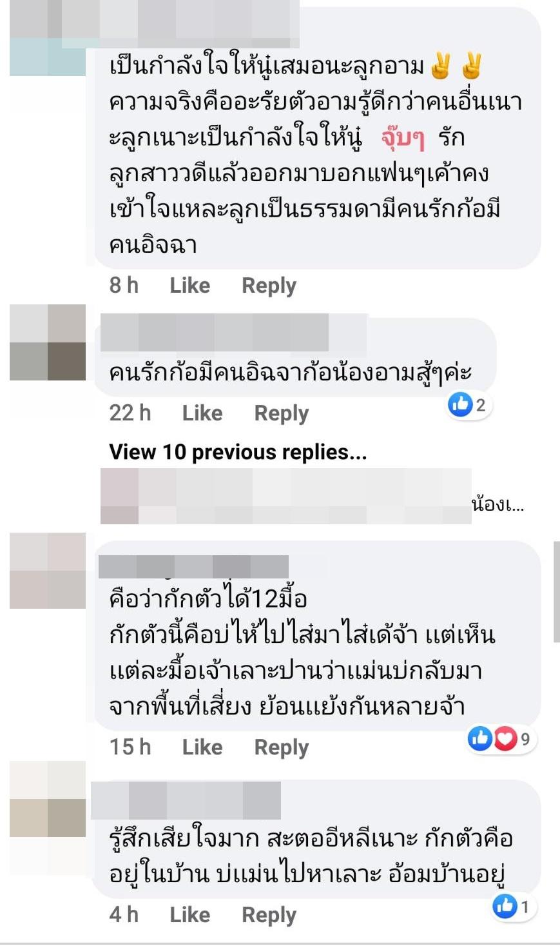Click the blue like icon on the 15 h comment

tap(480, 738)
